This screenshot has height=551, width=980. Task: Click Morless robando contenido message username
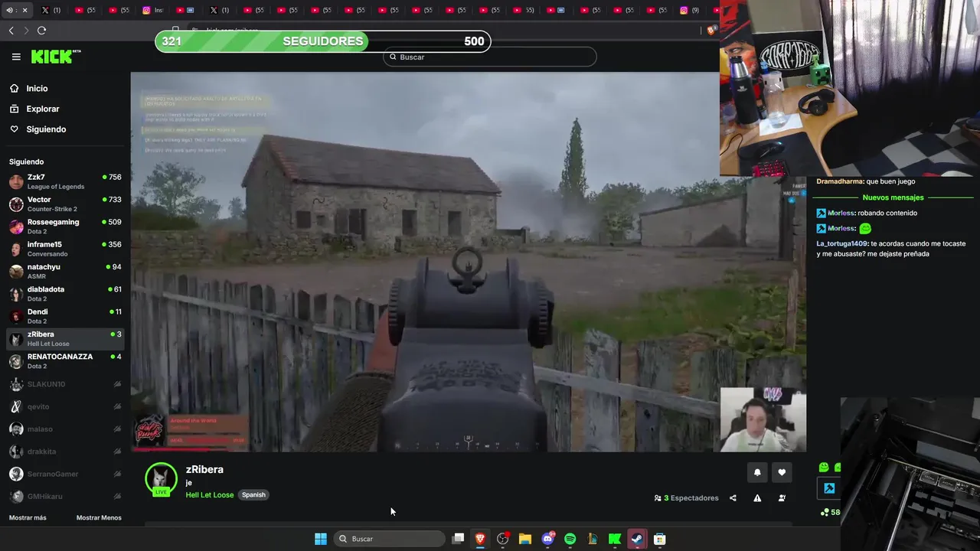click(841, 213)
